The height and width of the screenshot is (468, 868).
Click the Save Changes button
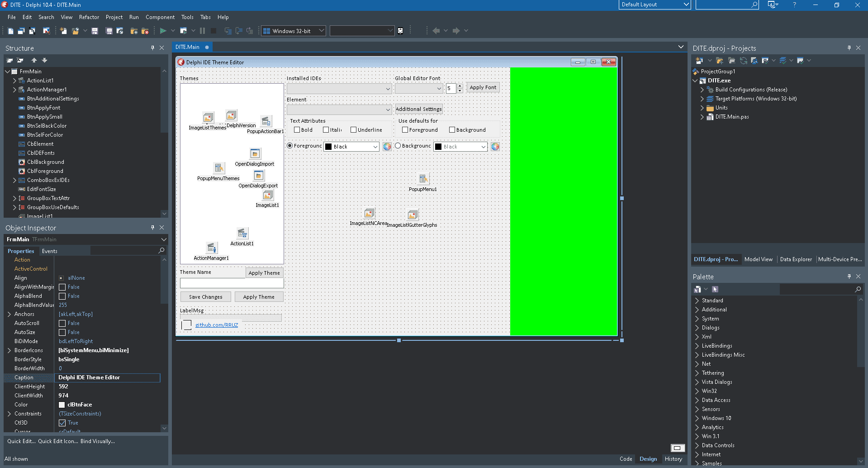tap(206, 297)
